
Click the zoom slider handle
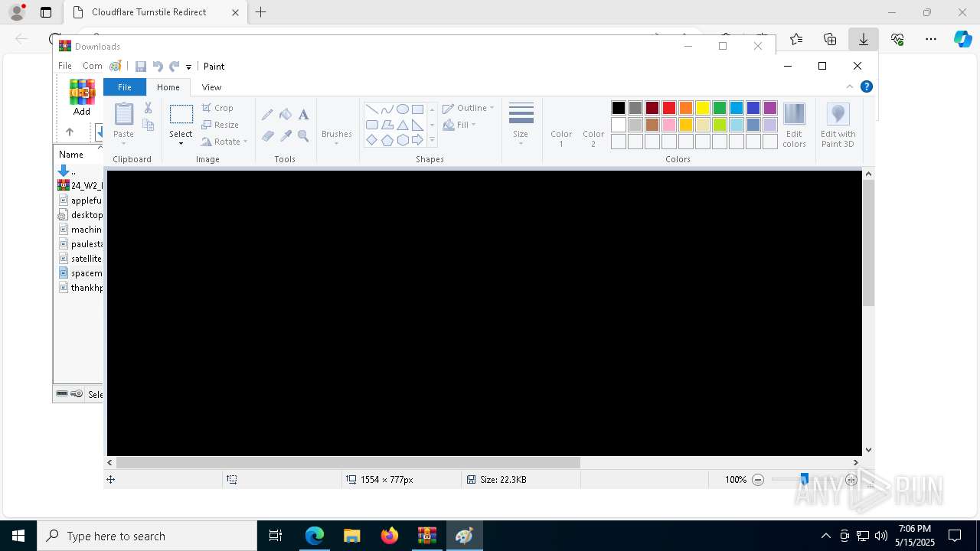pyautogui.click(x=804, y=480)
